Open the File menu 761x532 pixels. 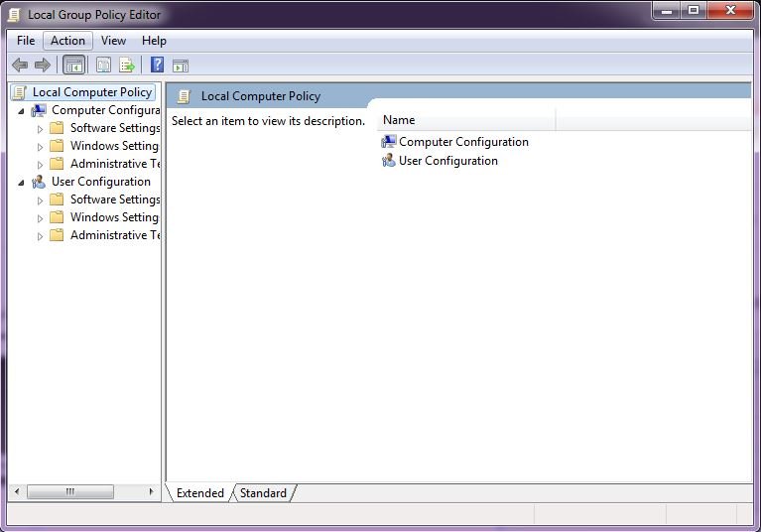pyautogui.click(x=26, y=41)
